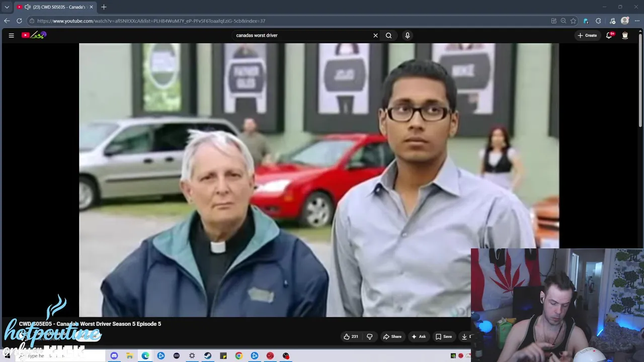Open YouTube notifications bell
This screenshot has height=362, width=644.
click(609, 35)
